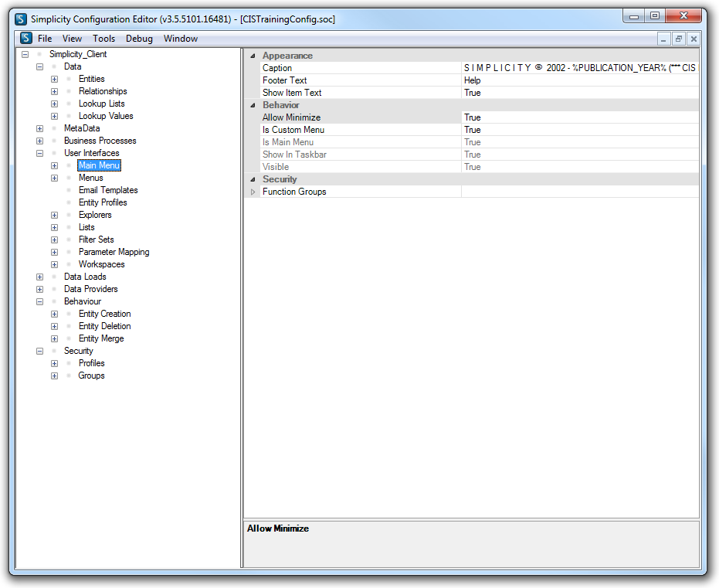Edit the Footer Text value Help
The height and width of the screenshot is (588, 719).
tap(579, 80)
